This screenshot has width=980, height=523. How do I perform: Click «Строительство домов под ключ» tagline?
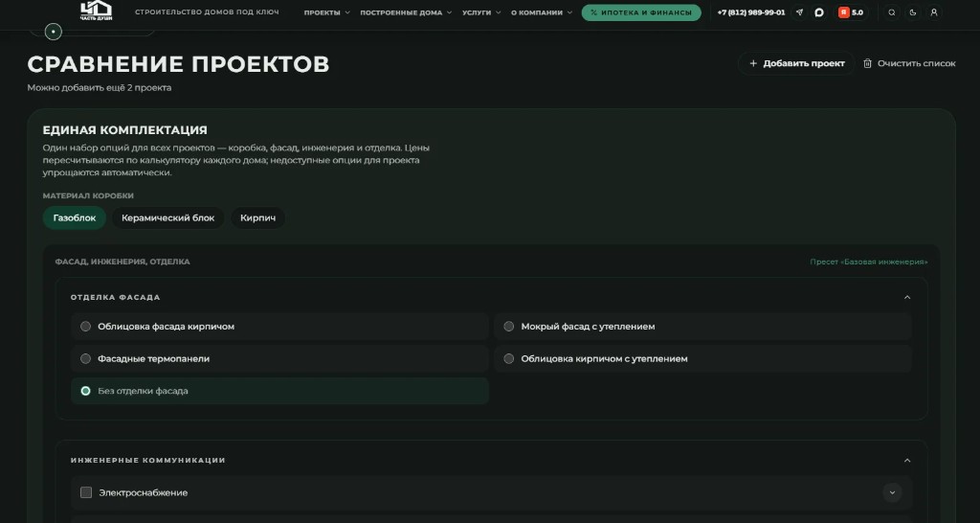pos(207,11)
